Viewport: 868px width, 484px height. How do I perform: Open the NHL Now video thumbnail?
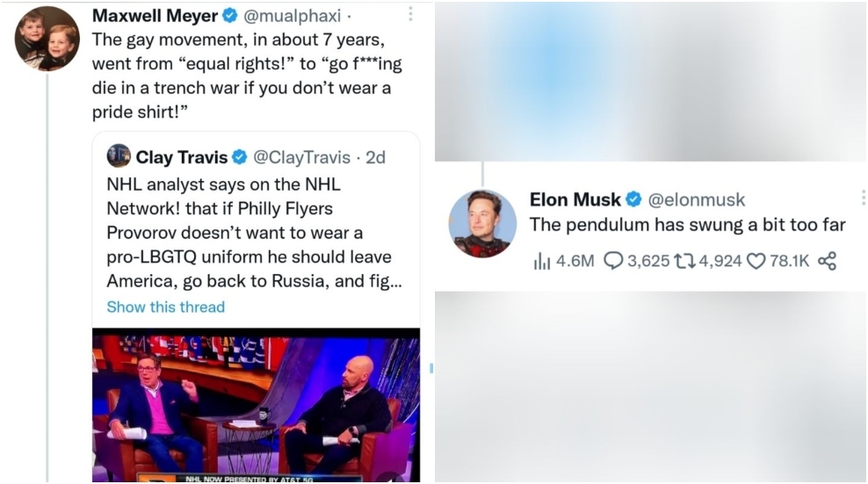(x=256, y=405)
